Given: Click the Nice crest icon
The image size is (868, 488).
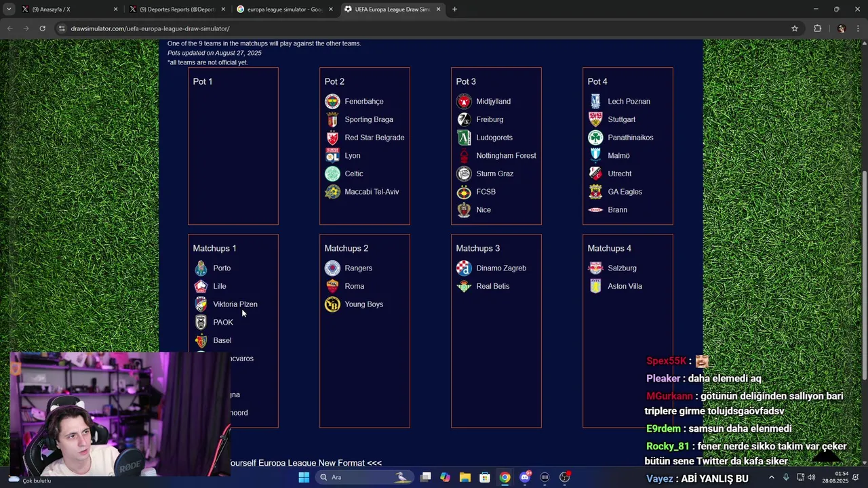Looking at the screenshot, I should [x=464, y=210].
